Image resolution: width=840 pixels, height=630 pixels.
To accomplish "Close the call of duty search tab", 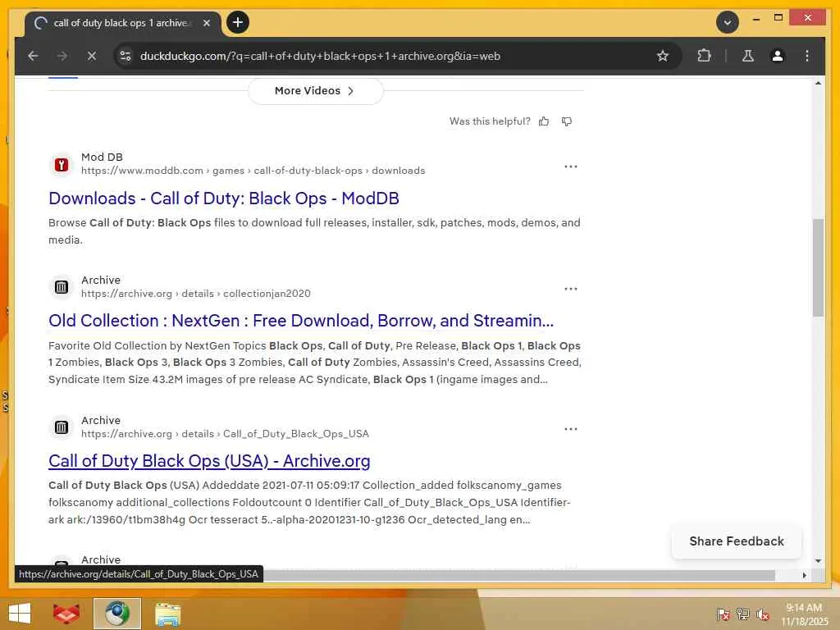I will (207, 23).
